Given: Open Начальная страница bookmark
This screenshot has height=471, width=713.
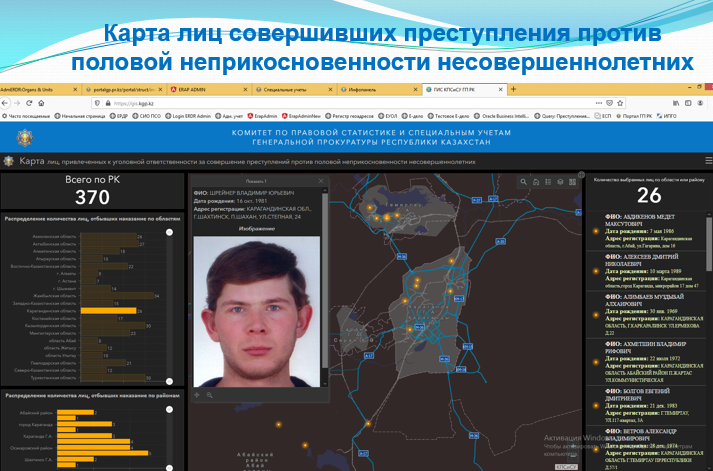Looking at the screenshot, I should pyautogui.click(x=80, y=116).
